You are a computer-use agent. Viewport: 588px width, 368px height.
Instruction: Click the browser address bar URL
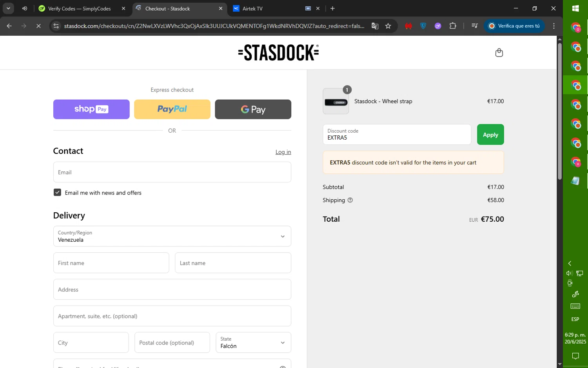point(214,26)
